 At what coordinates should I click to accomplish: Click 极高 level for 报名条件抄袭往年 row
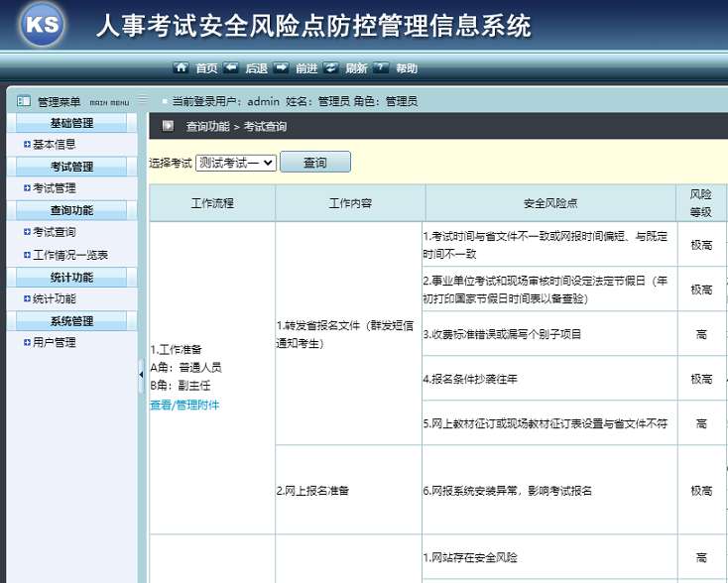point(701,379)
